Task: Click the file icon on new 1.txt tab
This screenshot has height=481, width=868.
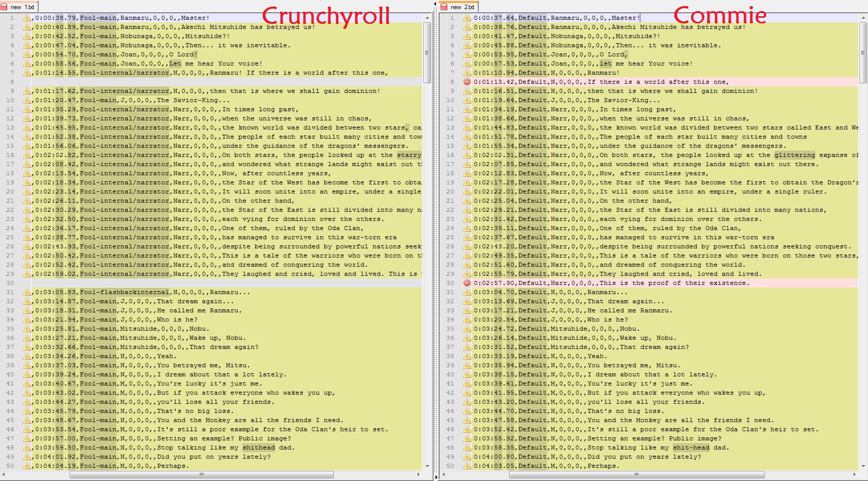Action: (4, 7)
